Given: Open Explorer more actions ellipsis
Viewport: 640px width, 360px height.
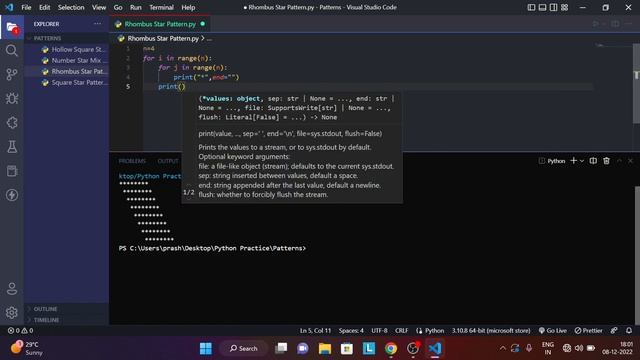Looking at the screenshot, I should tap(98, 24).
